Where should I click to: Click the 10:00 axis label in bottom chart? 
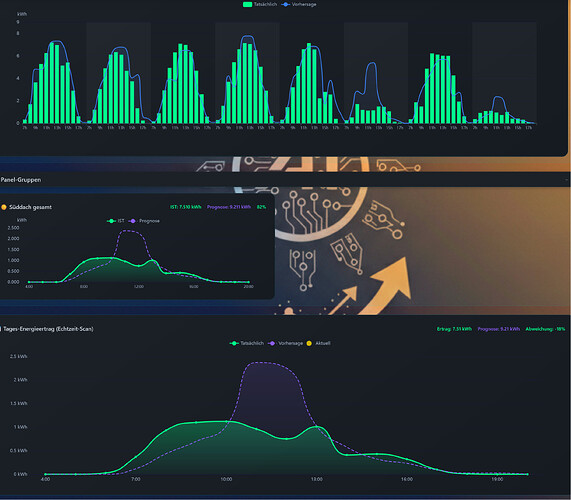point(226,479)
